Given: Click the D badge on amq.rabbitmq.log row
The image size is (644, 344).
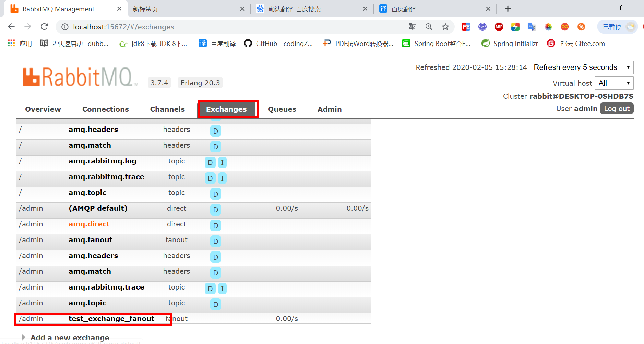Looking at the screenshot, I should coord(210,162).
